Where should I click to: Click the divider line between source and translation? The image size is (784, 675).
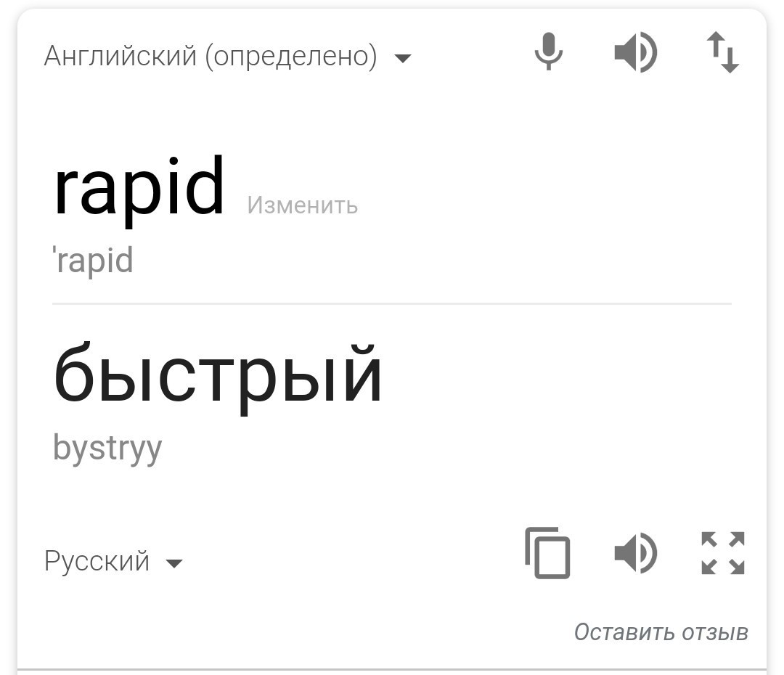[x=392, y=303]
